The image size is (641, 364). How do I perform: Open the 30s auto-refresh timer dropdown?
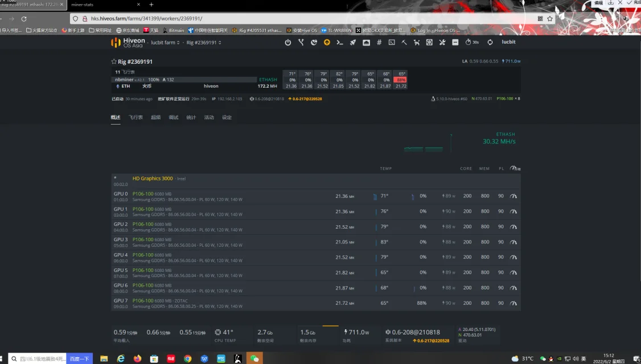point(472,43)
